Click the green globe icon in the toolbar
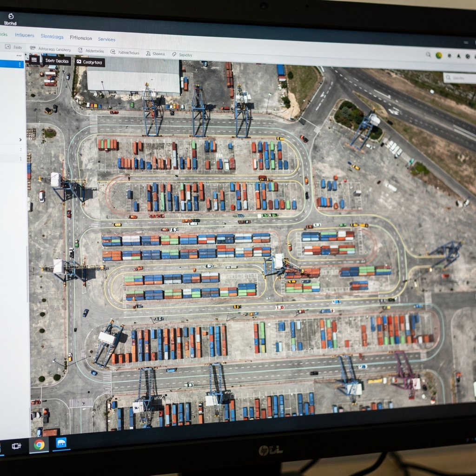 pos(439,55)
